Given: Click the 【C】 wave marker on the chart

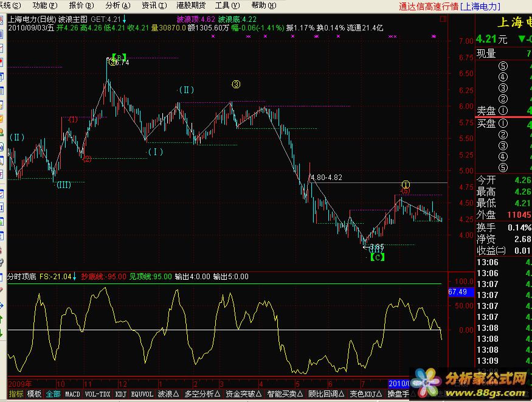Looking at the screenshot, I should click(x=378, y=257).
